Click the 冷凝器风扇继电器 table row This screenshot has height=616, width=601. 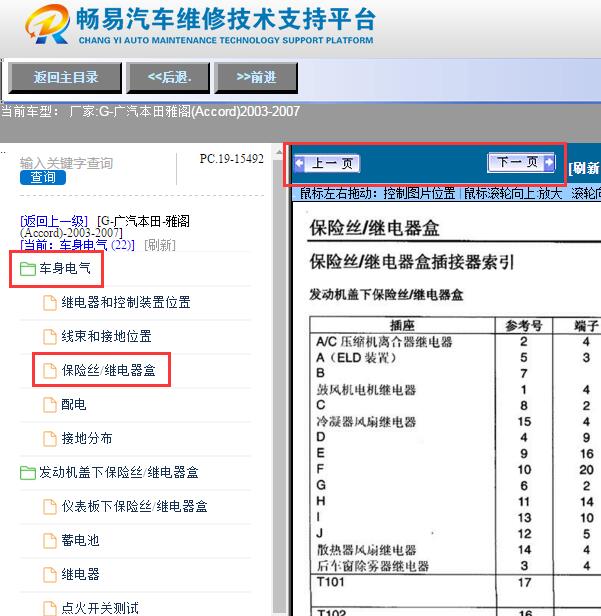point(456,422)
